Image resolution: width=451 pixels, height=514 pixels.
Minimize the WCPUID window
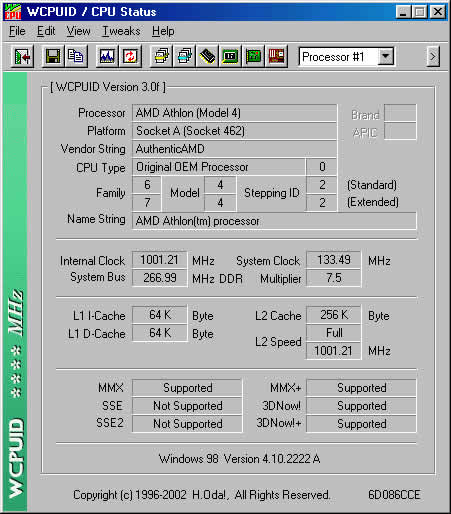click(403, 12)
